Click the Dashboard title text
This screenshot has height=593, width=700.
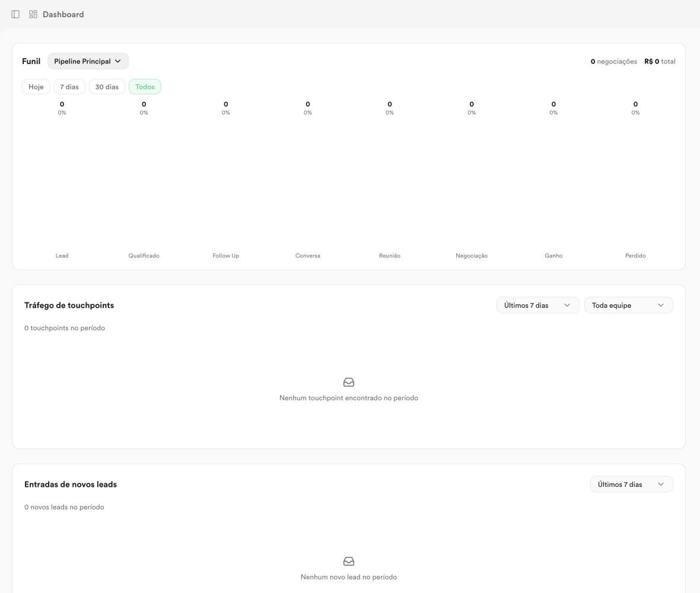point(63,14)
